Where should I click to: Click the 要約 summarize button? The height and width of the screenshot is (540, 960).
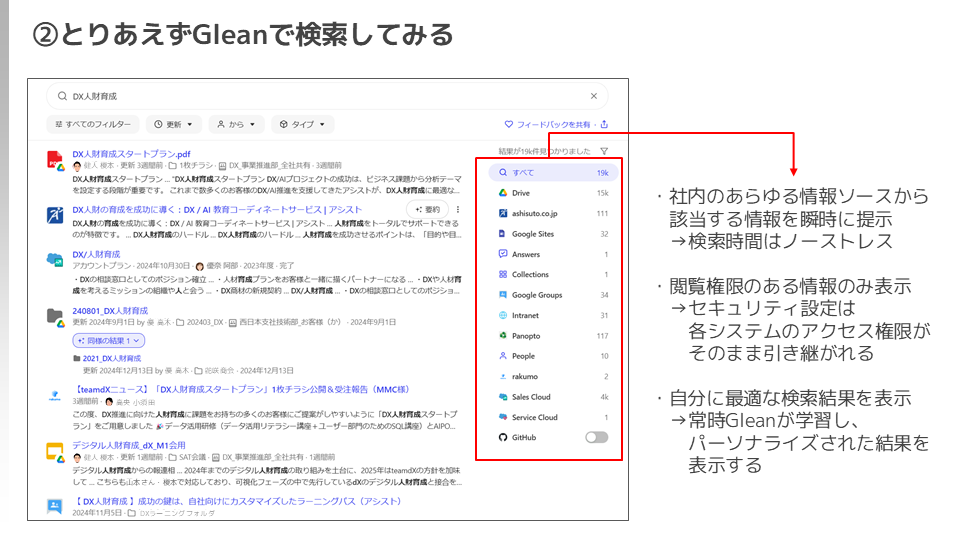click(x=427, y=209)
